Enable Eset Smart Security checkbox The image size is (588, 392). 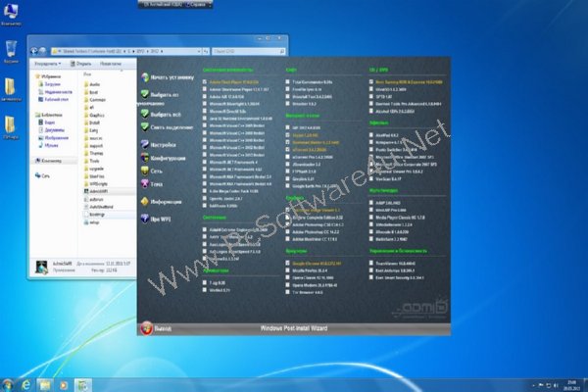click(370, 277)
